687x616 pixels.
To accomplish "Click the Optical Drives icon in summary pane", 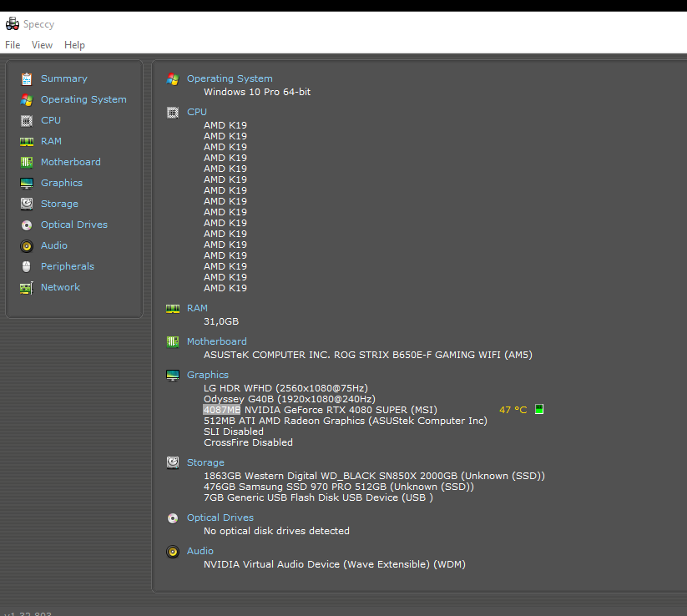I will [173, 518].
